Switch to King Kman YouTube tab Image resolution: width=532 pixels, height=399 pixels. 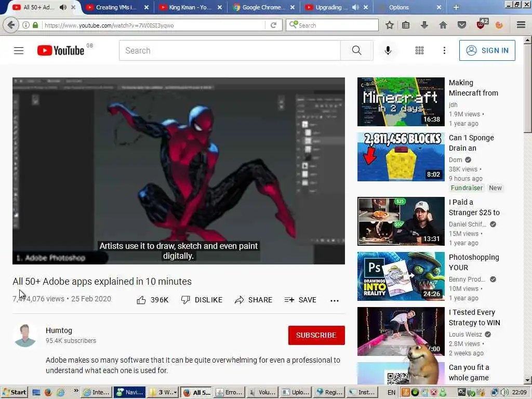190,7
